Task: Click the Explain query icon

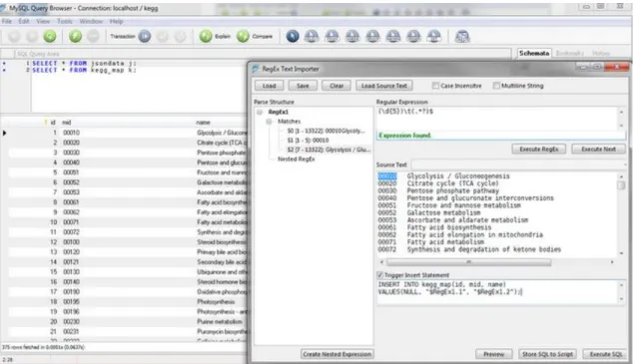Action: 206,36
